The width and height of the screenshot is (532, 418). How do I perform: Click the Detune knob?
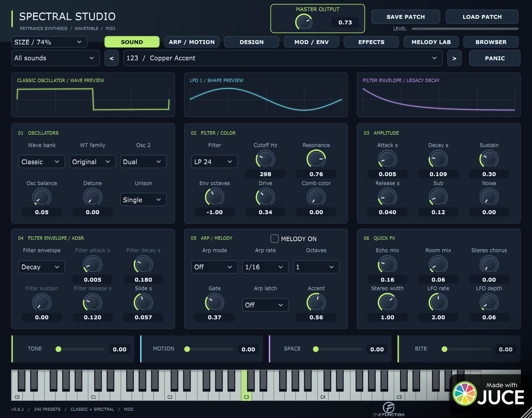point(93,197)
